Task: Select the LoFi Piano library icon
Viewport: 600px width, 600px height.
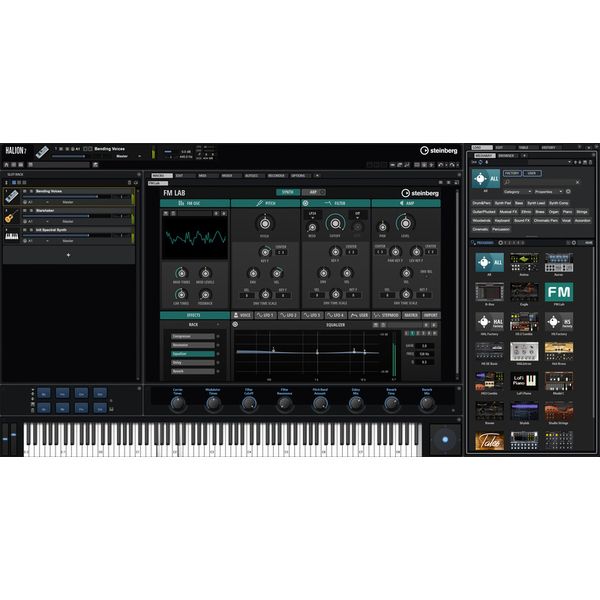Action: pyautogui.click(x=524, y=380)
